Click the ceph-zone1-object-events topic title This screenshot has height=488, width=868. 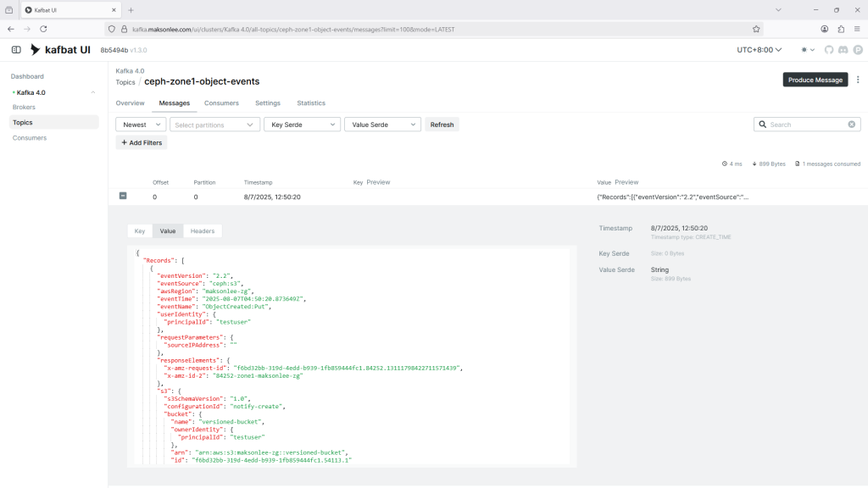202,81
